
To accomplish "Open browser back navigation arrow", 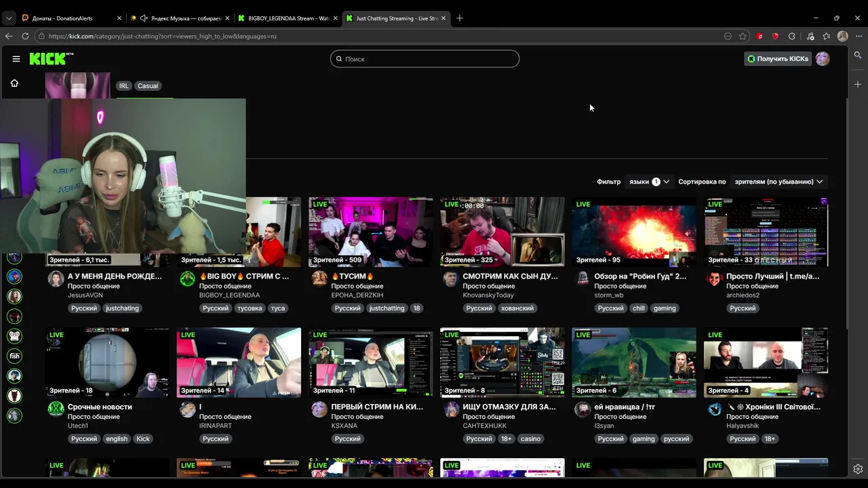I will [x=9, y=36].
